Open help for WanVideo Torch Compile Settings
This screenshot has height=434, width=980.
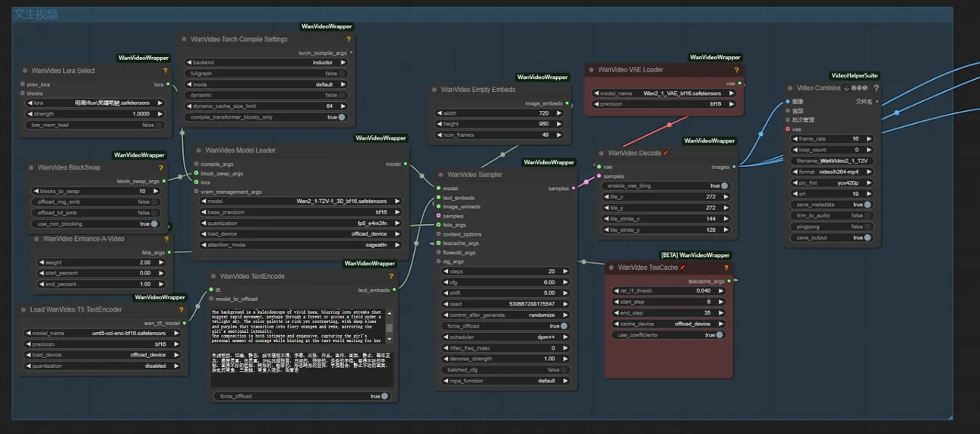point(349,40)
